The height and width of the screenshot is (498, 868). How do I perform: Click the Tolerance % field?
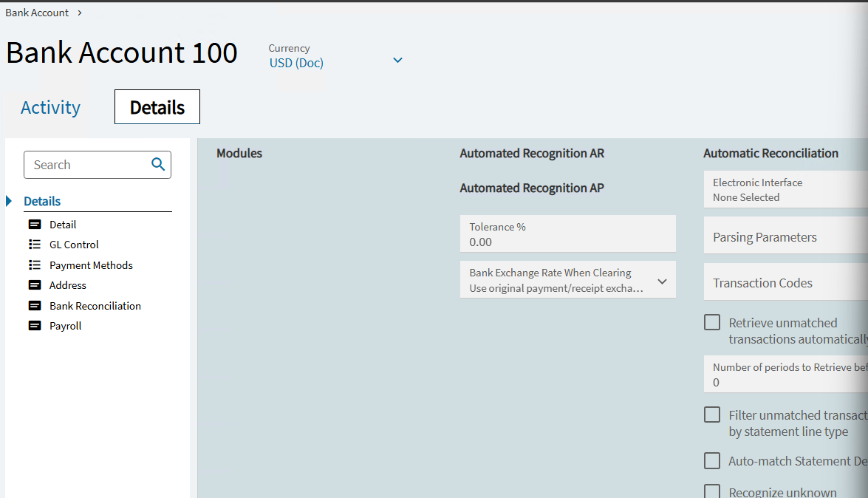coord(568,233)
